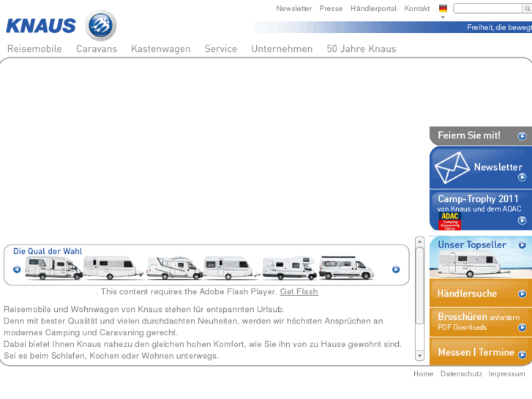
Task: Click the Get Flash link
Action: tap(299, 291)
